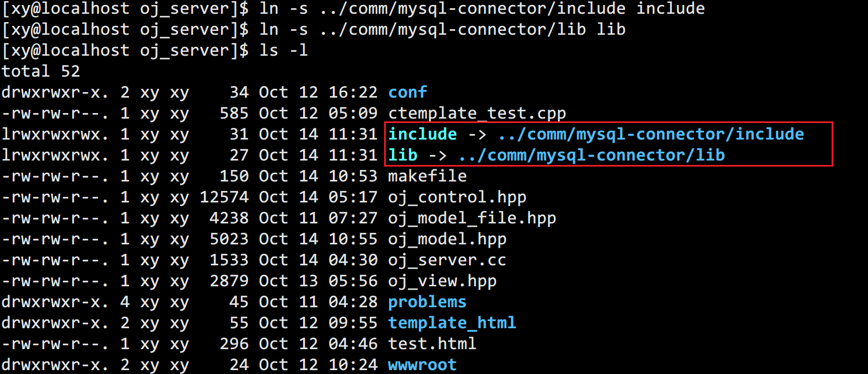This screenshot has width=868, height=374.
Task: Click the permissions string of the wwwroot row
Action: click(55, 365)
